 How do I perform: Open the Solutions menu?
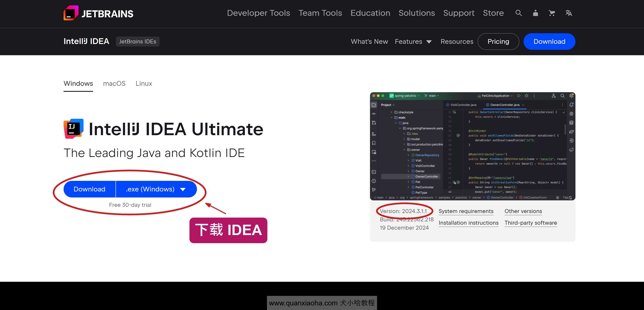[417, 13]
